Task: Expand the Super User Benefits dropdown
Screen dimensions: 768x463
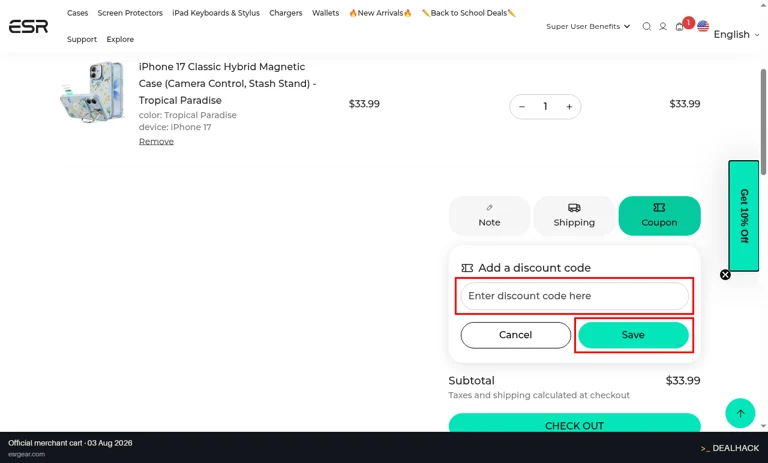Action: pyautogui.click(x=588, y=26)
